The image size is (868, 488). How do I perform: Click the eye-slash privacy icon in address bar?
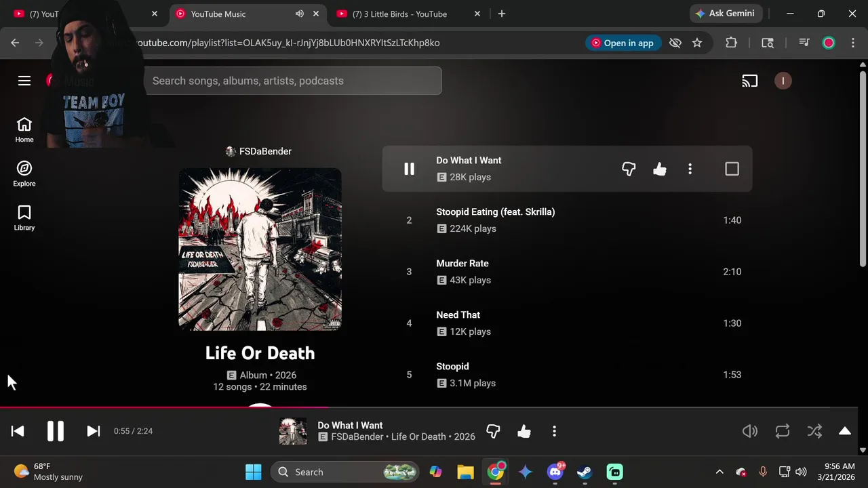(675, 43)
